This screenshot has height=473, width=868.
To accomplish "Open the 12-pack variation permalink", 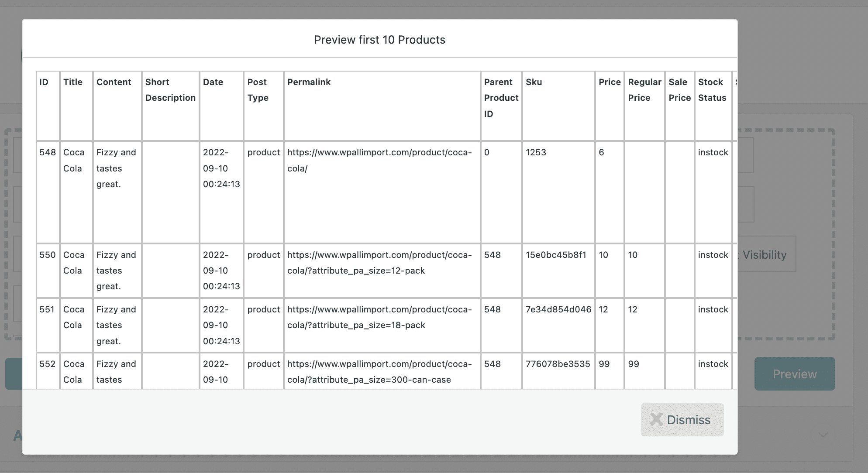I will pos(379,263).
